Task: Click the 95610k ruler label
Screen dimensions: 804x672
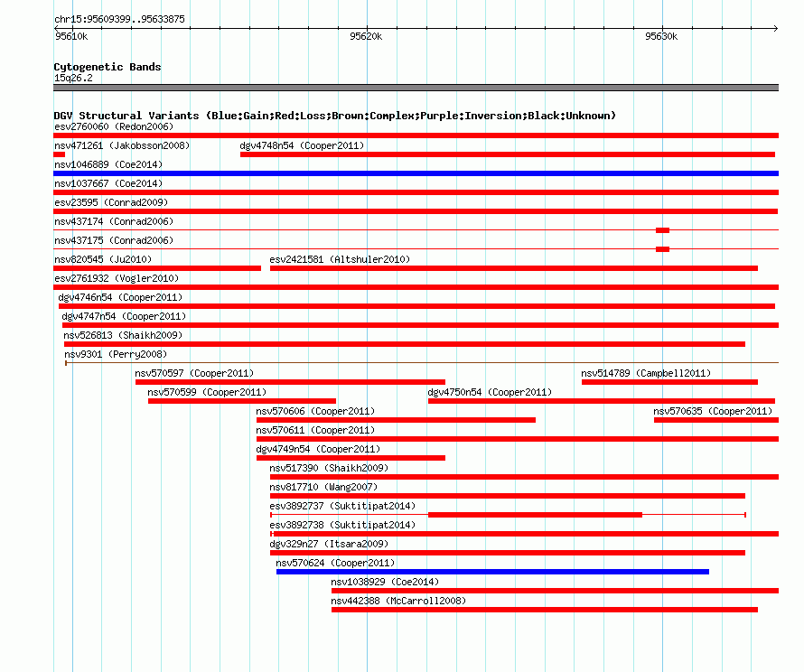Action: click(71, 36)
